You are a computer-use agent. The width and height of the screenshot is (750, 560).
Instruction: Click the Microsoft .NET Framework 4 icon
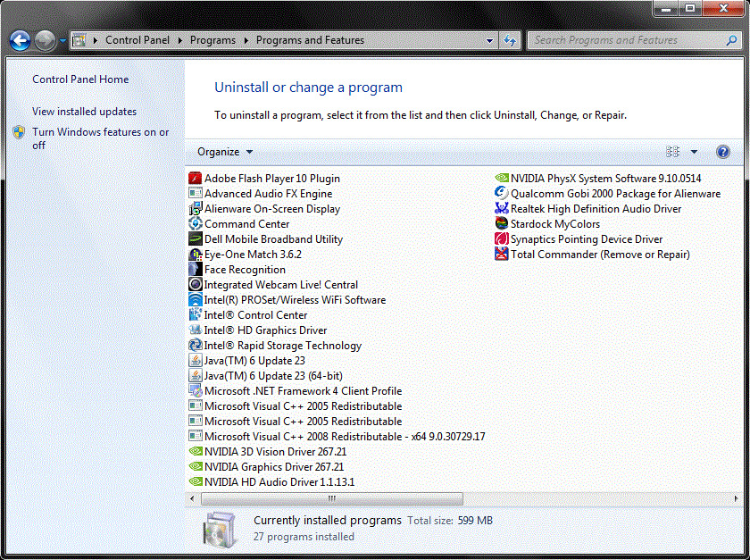click(x=196, y=391)
